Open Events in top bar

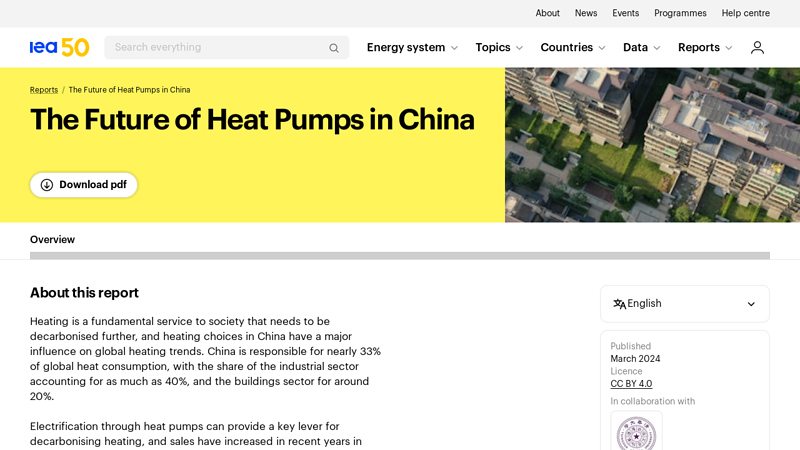(x=626, y=13)
